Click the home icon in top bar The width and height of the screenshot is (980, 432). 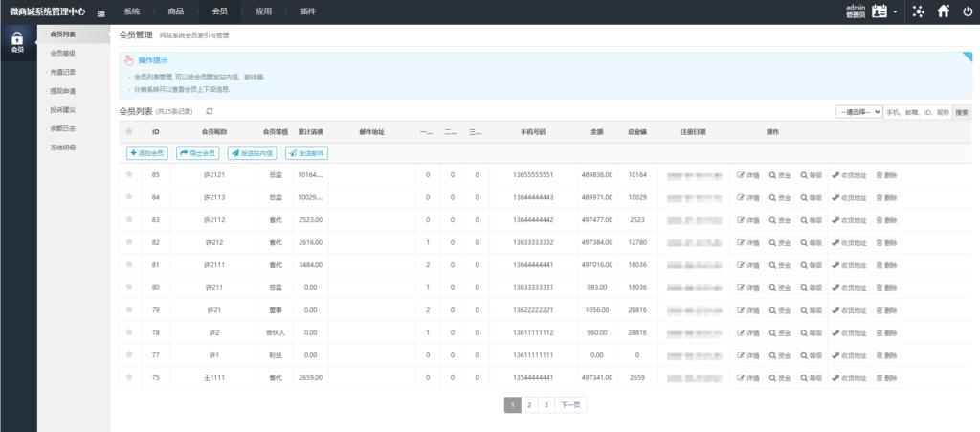[944, 11]
